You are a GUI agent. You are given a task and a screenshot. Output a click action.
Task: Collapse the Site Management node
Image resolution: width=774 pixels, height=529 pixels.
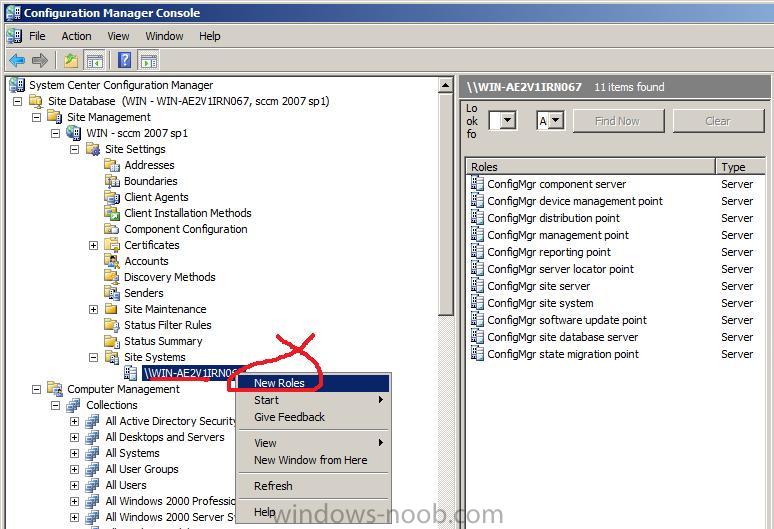(x=37, y=117)
